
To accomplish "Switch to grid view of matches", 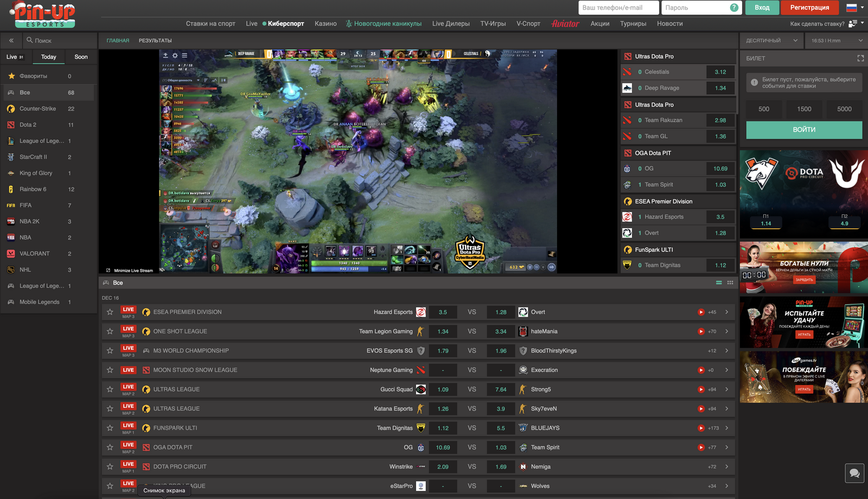I will click(730, 283).
